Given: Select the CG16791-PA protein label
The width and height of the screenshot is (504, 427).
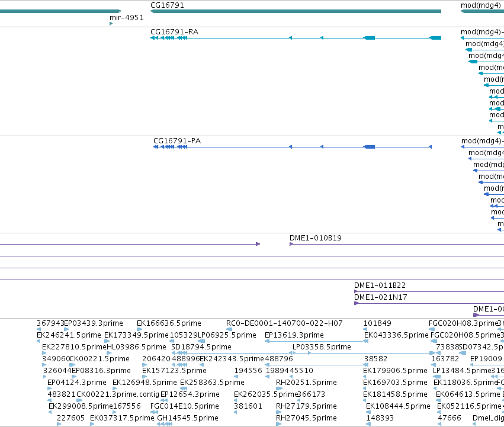Looking at the screenshot, I should (177, 141).
